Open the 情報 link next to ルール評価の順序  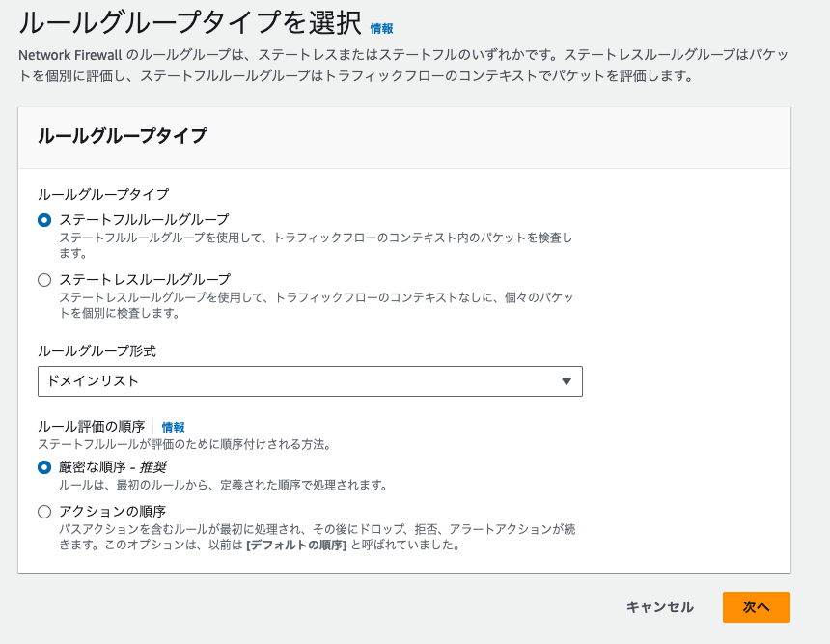click(x=173, y=427)
